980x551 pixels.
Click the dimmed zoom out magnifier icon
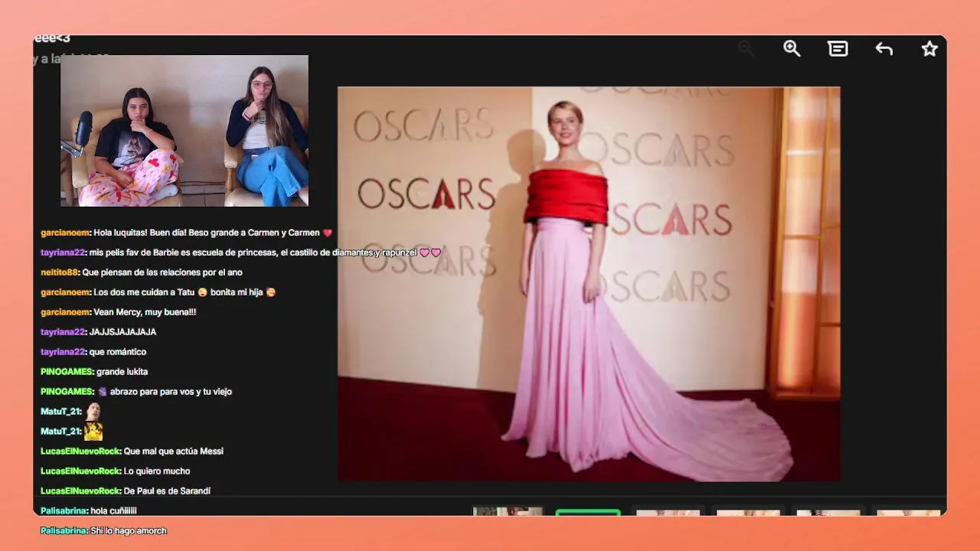746,49
